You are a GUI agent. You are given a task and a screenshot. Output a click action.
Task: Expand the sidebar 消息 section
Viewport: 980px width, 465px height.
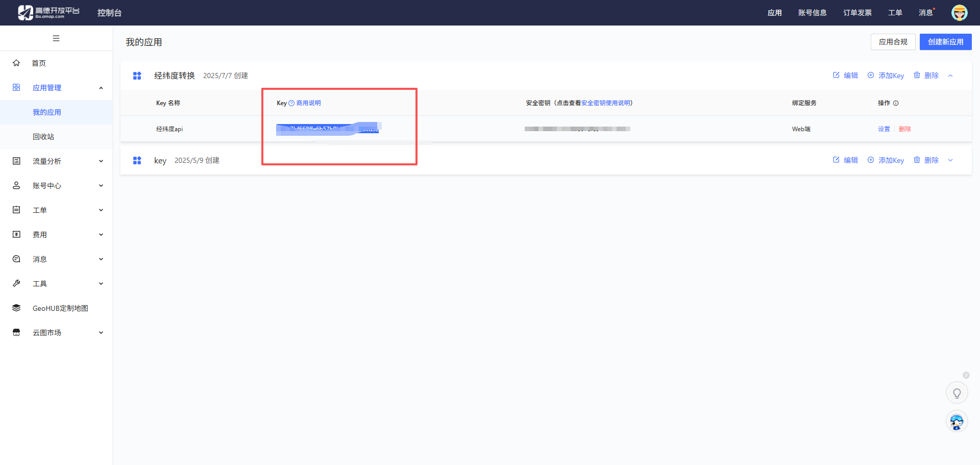coord(101,259)
